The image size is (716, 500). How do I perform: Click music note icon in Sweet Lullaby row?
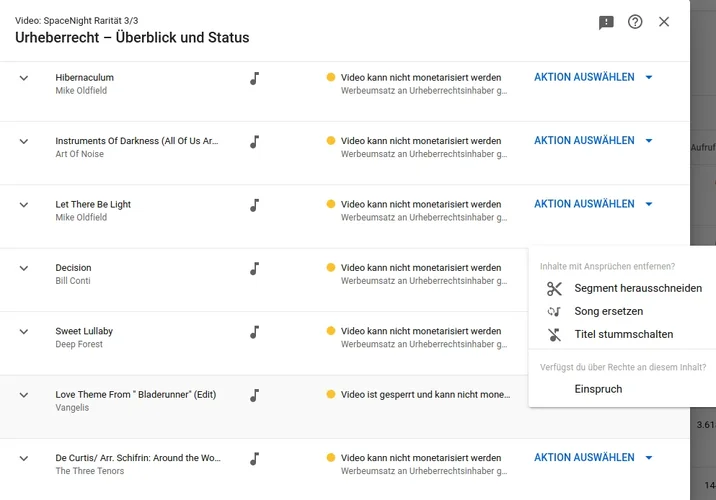click(x=255, y=332)
